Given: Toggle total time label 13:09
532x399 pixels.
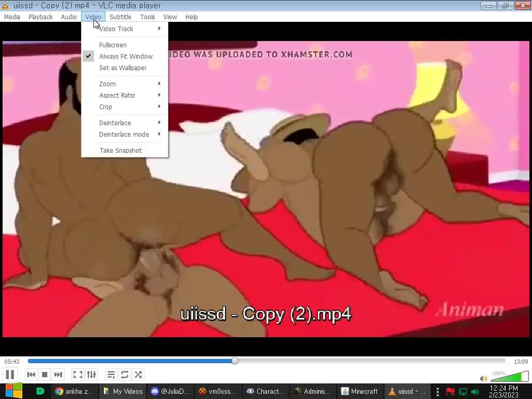Looking at the screenshot, I should coord(521,362).
